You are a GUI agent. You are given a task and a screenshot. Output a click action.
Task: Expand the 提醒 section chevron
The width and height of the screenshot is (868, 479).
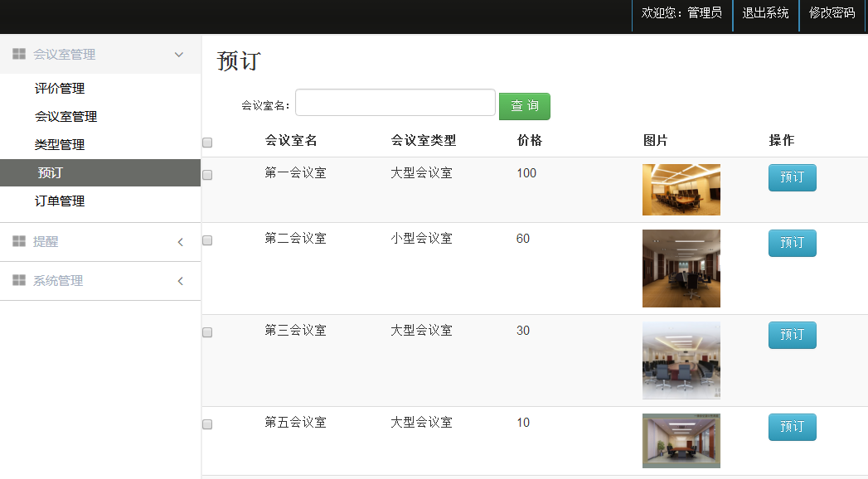pos(181,242)
